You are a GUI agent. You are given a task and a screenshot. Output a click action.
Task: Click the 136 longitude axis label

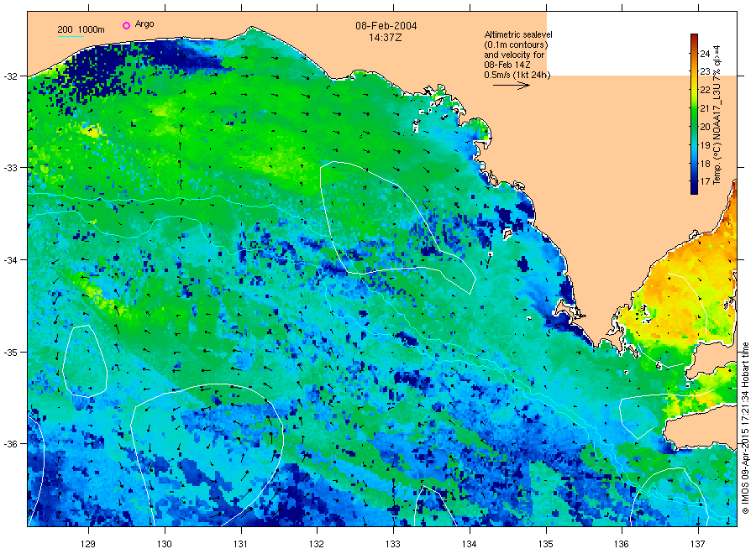click(622, 544)
